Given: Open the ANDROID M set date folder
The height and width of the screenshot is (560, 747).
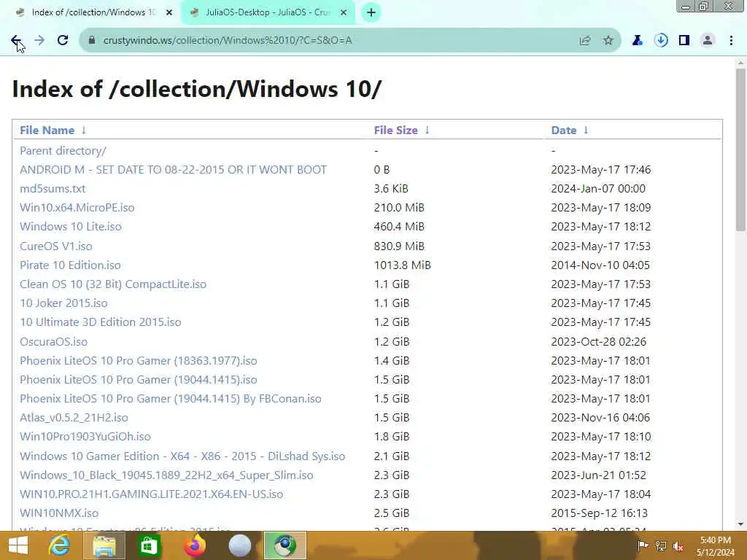Looking at the screenshot, I should pos(173,169).
